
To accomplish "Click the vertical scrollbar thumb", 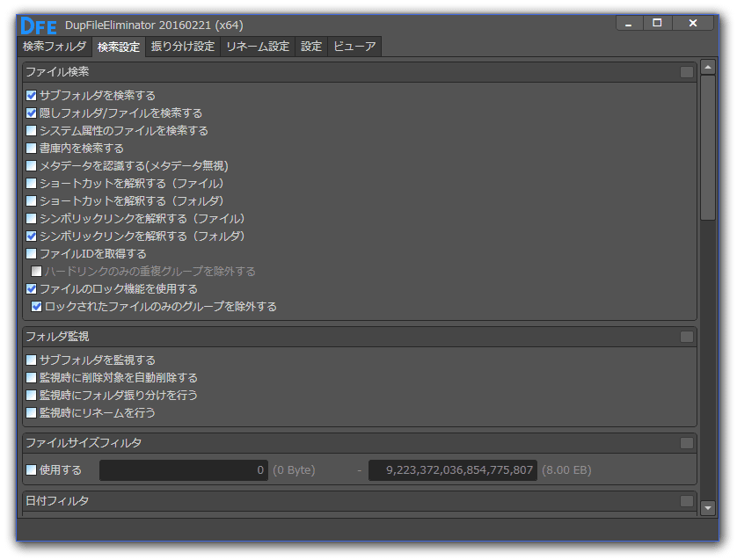I will 708,148.
